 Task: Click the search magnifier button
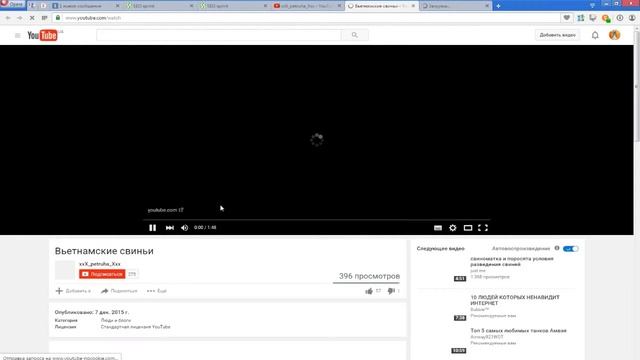(354, 35)
